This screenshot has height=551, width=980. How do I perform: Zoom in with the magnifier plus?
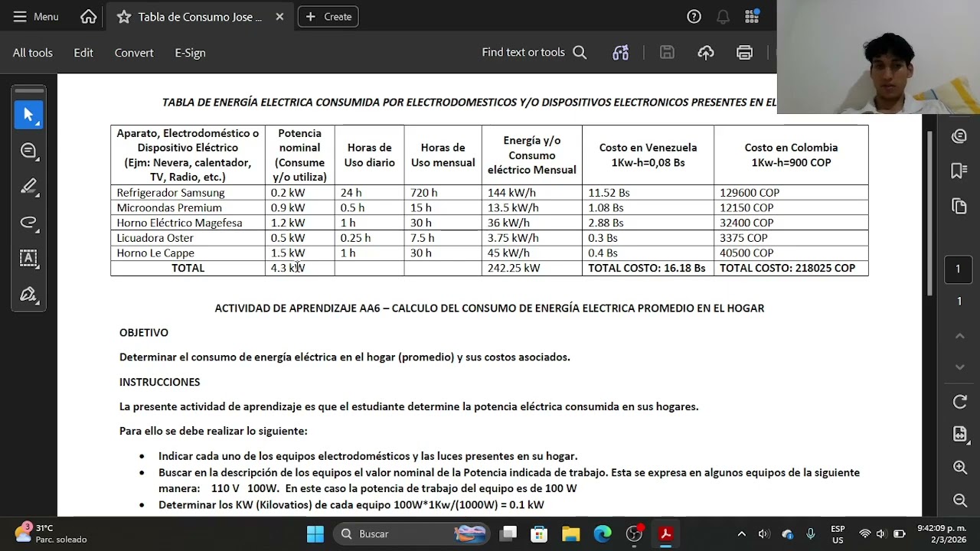960,468
